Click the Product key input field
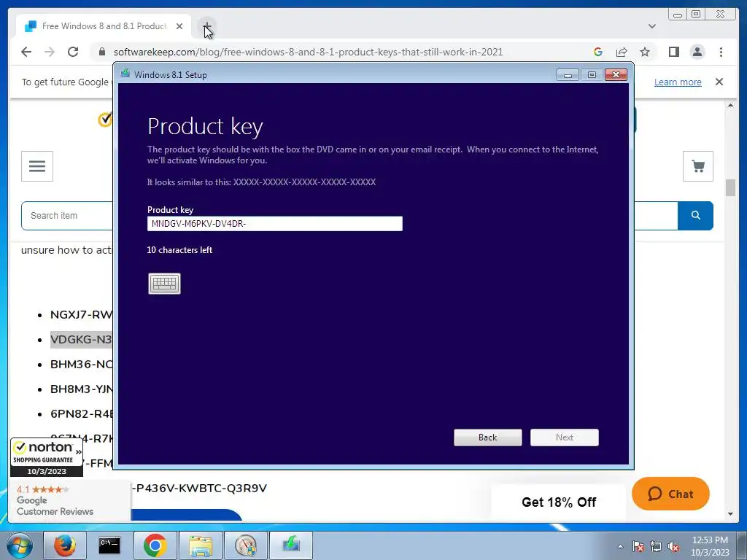747x560 pixels. click(275, 224)
